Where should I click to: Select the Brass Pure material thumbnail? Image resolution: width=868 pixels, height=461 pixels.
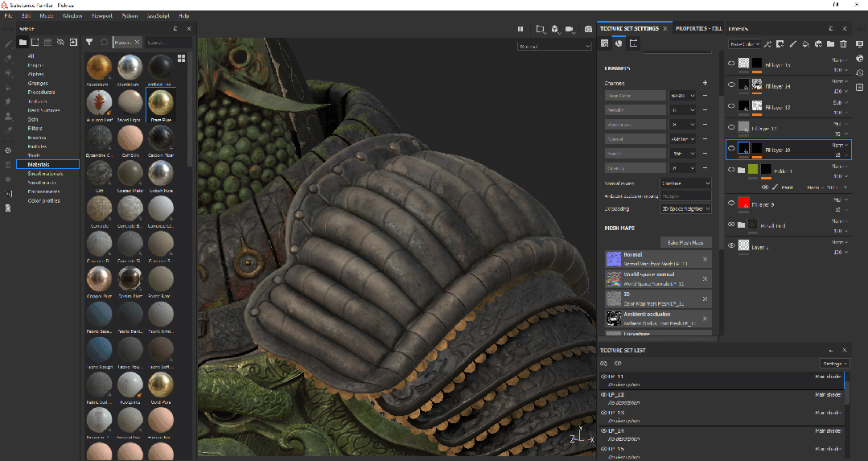161,101
